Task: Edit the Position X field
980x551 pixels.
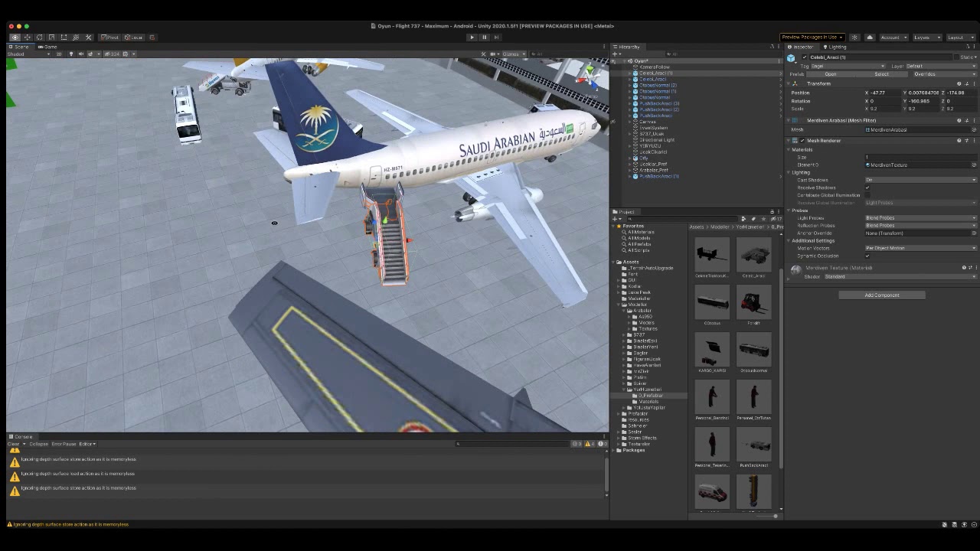Action: pos(884,93)
